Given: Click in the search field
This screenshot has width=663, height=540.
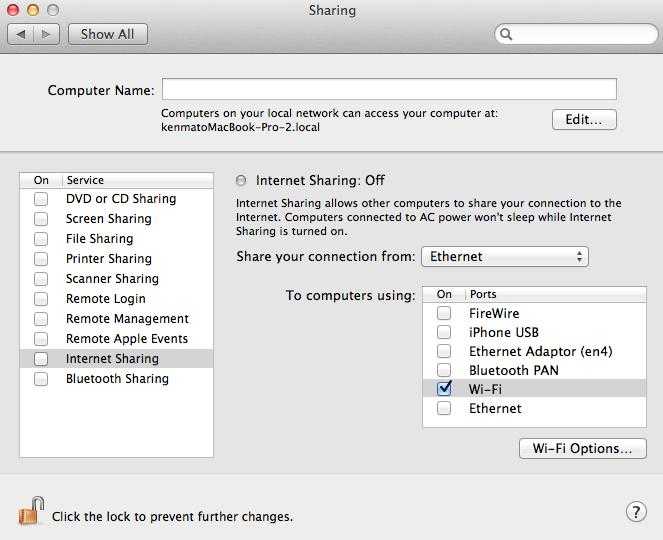Looking at the screenshot, I should click(576, 34).
